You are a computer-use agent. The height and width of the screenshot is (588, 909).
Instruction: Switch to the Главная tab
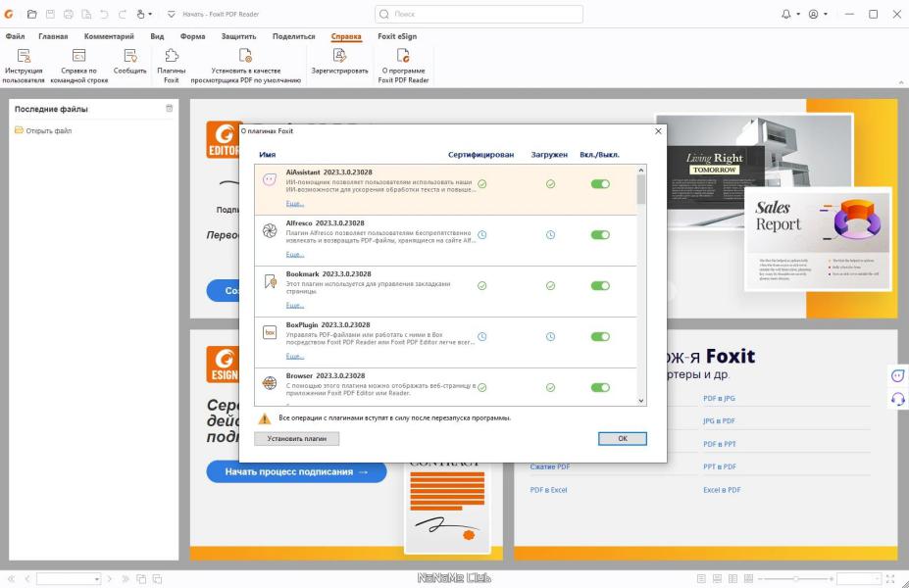pyautogui.click(x=53, y=36)
